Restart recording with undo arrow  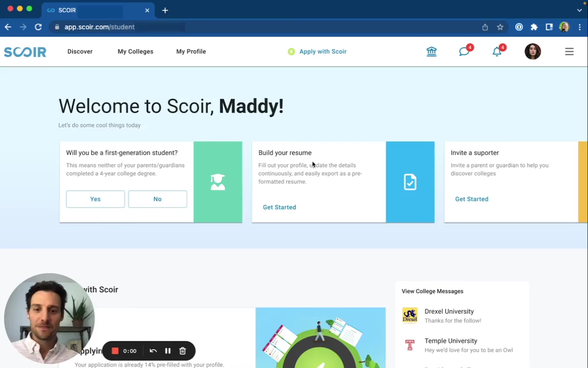pyautogui.click(x=153, y=351)
